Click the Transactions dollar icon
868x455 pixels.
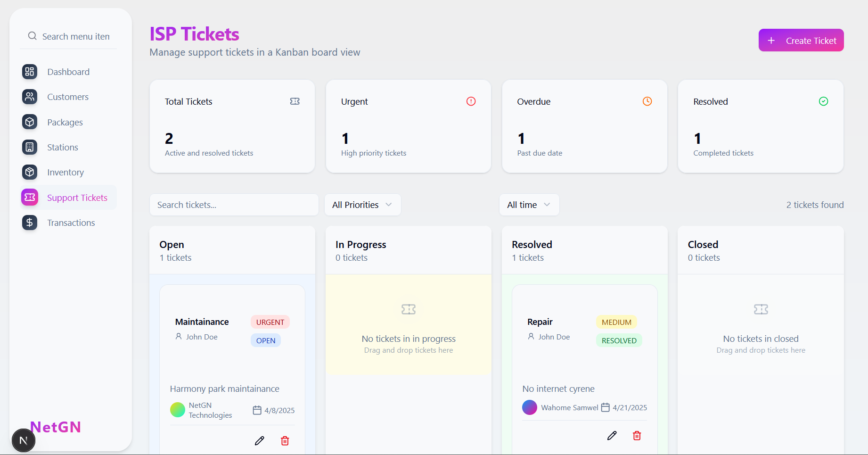coord(30,223)
